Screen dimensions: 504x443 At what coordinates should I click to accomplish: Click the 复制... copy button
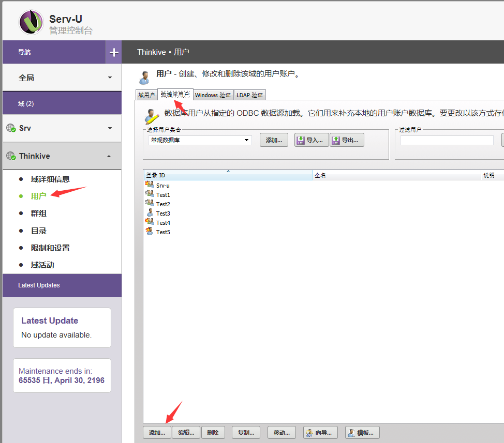point(246,433)
